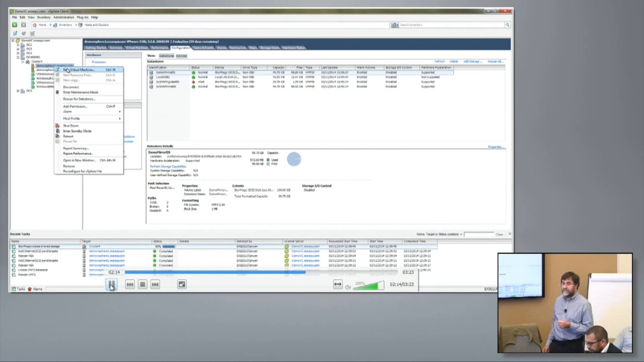Click the green back navigation arrow icon

[x=14, y=25]
